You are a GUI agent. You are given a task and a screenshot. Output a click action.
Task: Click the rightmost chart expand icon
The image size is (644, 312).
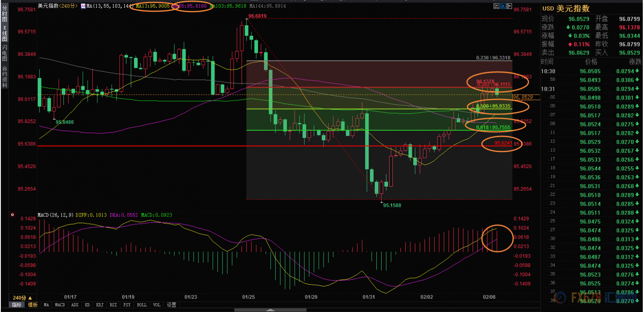point(509,6)
